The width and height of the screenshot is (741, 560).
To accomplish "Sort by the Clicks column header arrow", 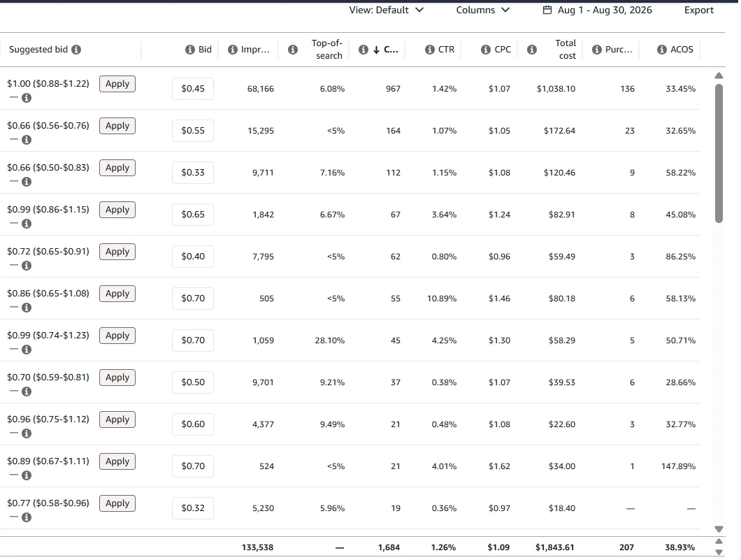I will [x=377, y=50].
